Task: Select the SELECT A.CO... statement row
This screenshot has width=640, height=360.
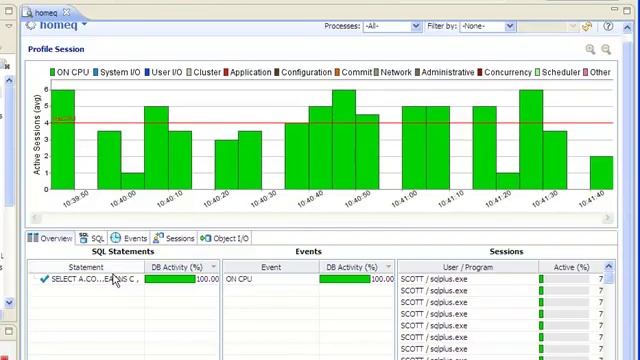Action: click(x=124, y=279)
